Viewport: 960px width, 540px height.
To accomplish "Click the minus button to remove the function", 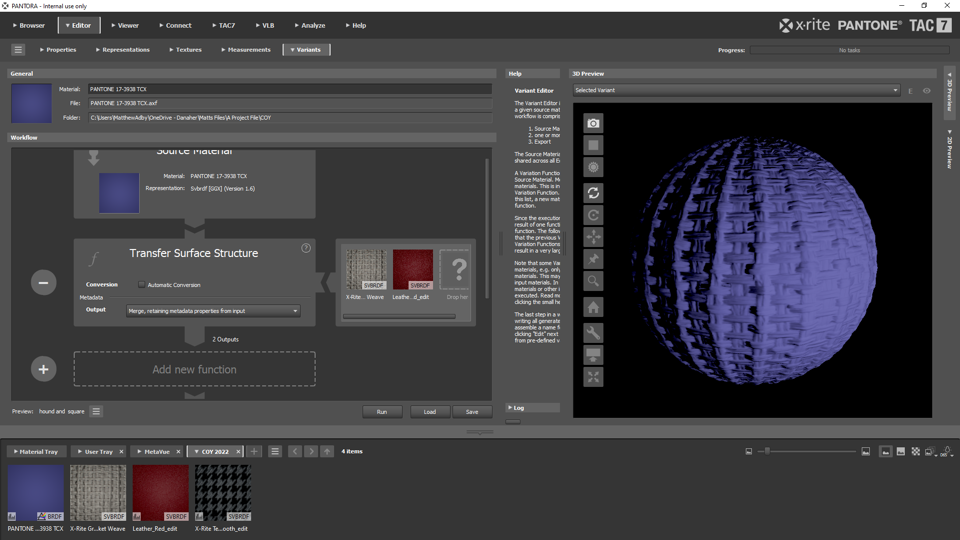I will click(43, 283).
